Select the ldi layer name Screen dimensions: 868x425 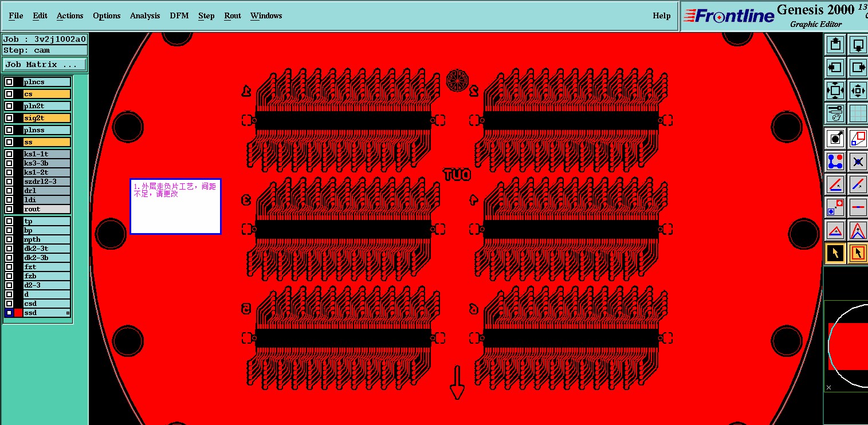tap(46, 200)
